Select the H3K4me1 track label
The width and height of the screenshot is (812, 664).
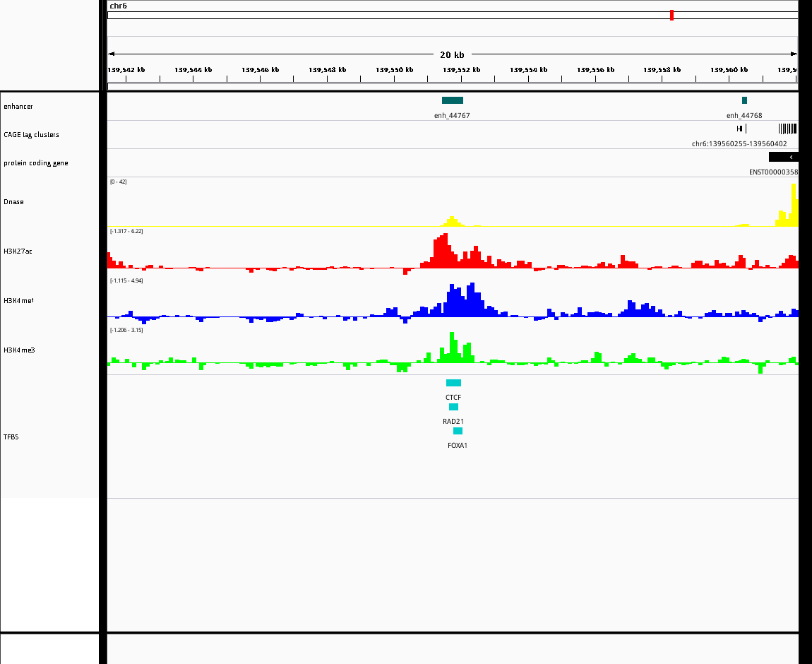coord(18,300)
